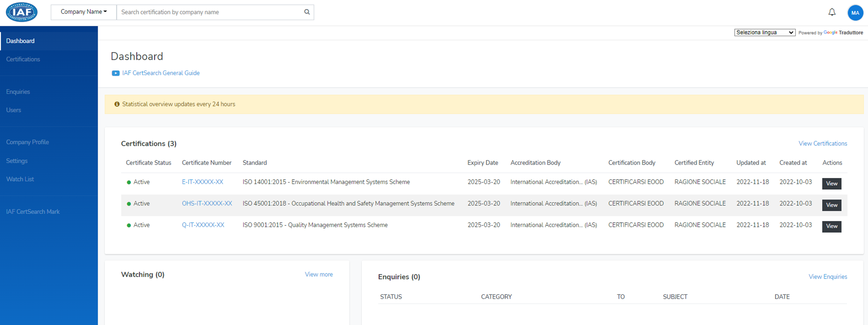
Task: Click View more in Watching panel
Action: tap(319, 274)
